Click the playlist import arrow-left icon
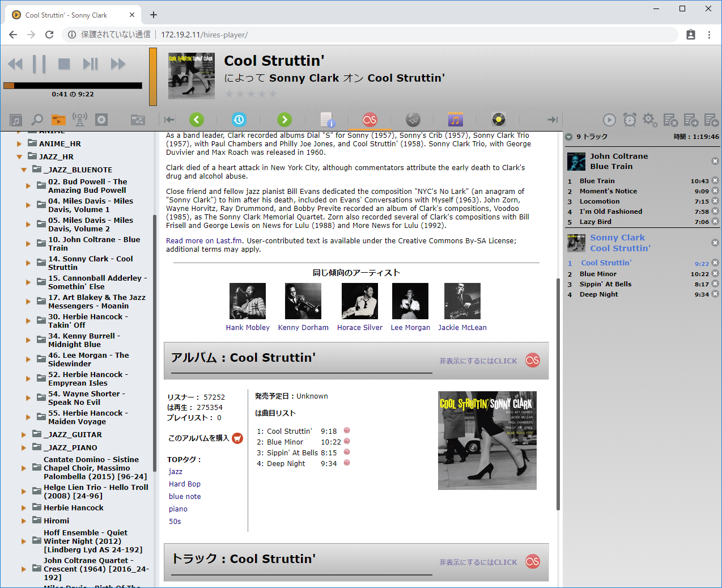Image resolution: width=722 pixels, height=588 pixels. coord(711,120)
